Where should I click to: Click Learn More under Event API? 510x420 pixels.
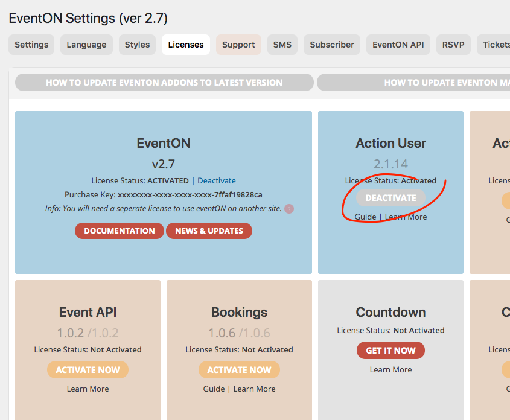[88, 389]
